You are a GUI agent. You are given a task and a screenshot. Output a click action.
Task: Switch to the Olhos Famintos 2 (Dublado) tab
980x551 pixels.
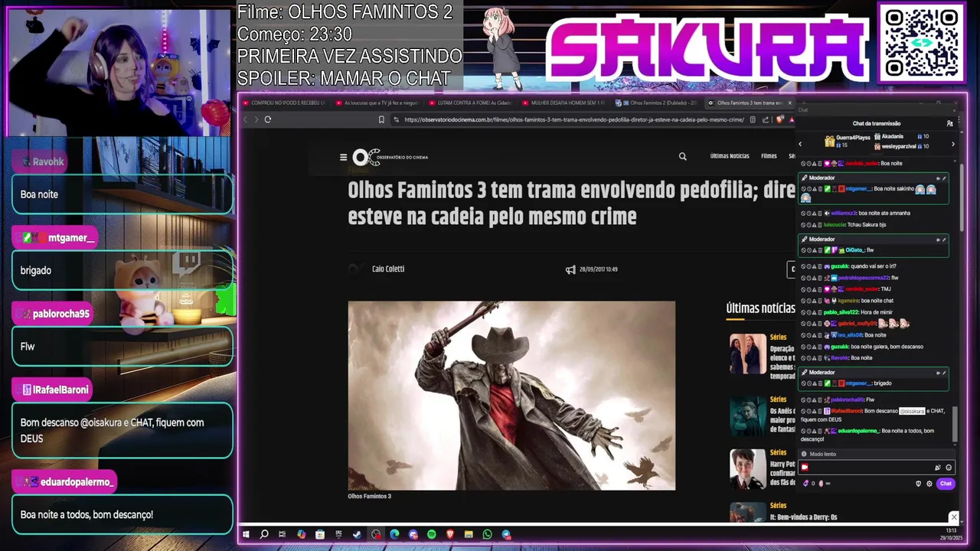(658, 103)
